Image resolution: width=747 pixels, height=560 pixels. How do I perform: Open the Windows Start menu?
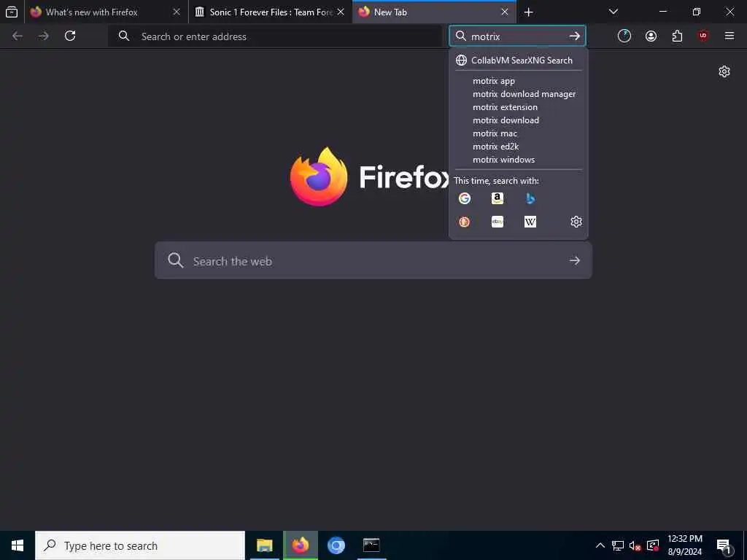(18, 545)
